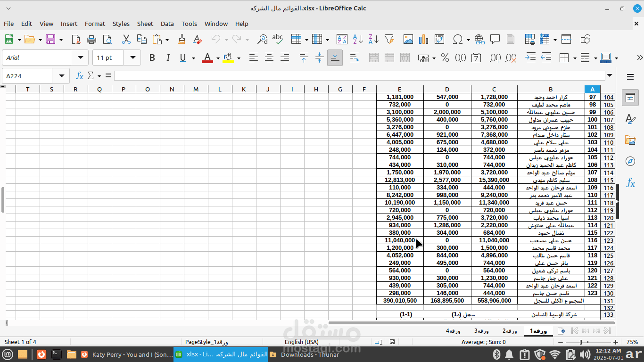Click the Clone Formatting paintbrush icon

pos(182,39)
